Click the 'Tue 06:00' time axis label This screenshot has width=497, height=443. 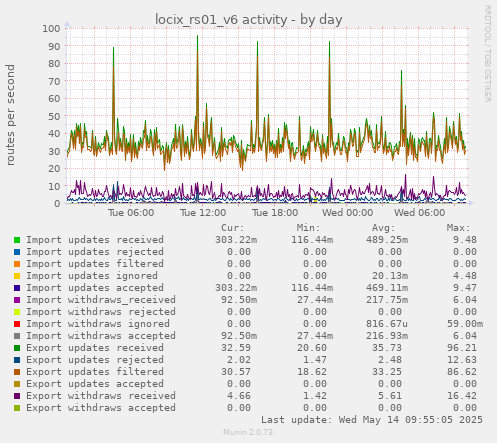[x=131, y=213]
